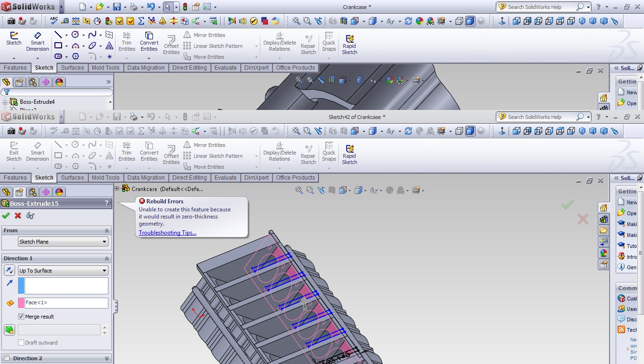
Task: Click the pink Face<1> color swatch
Action: tap(21, 302)
